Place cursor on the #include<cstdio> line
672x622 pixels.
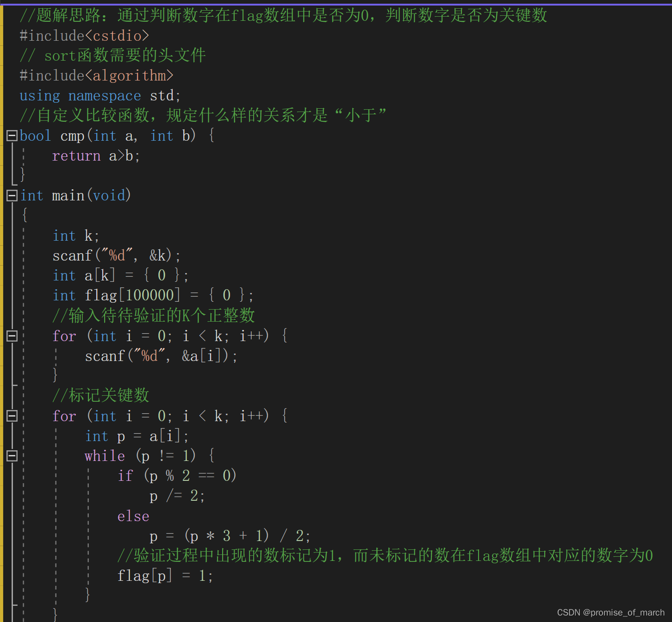coord(84,36)
